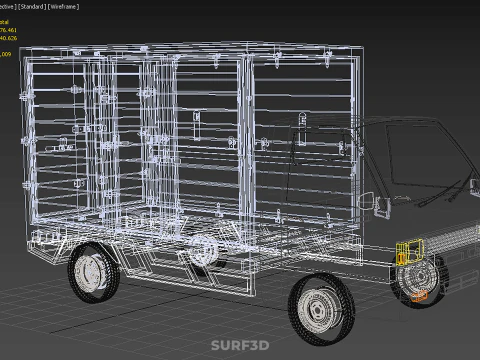Screen dimensions: 480x360
Task: Select the yellow highlighted object above front wheel
Action: 410,252
